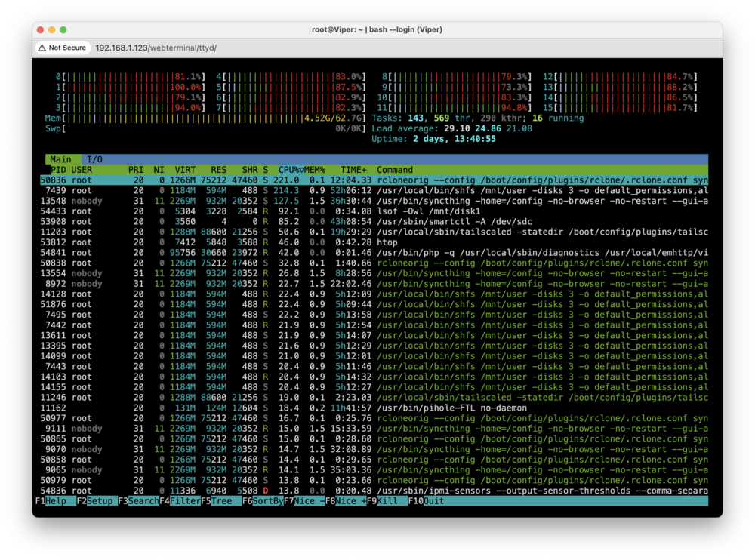Select shfs row PID 14128

tap(374, 294)
